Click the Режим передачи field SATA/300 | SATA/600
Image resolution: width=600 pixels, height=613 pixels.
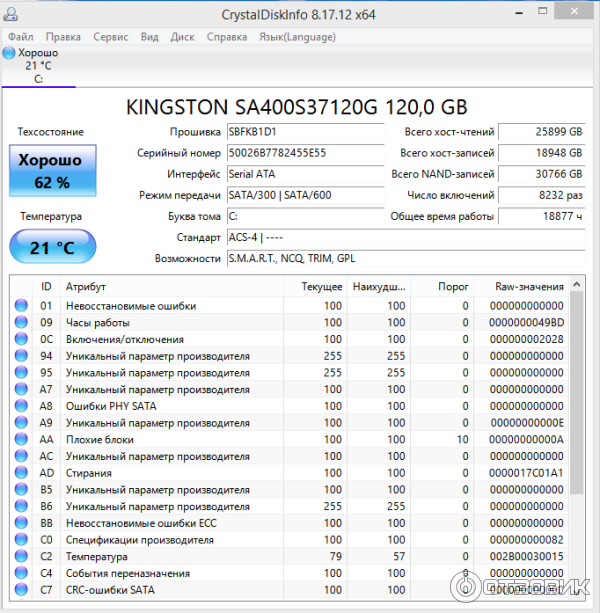pyautogui.click(x=306, y=195)
